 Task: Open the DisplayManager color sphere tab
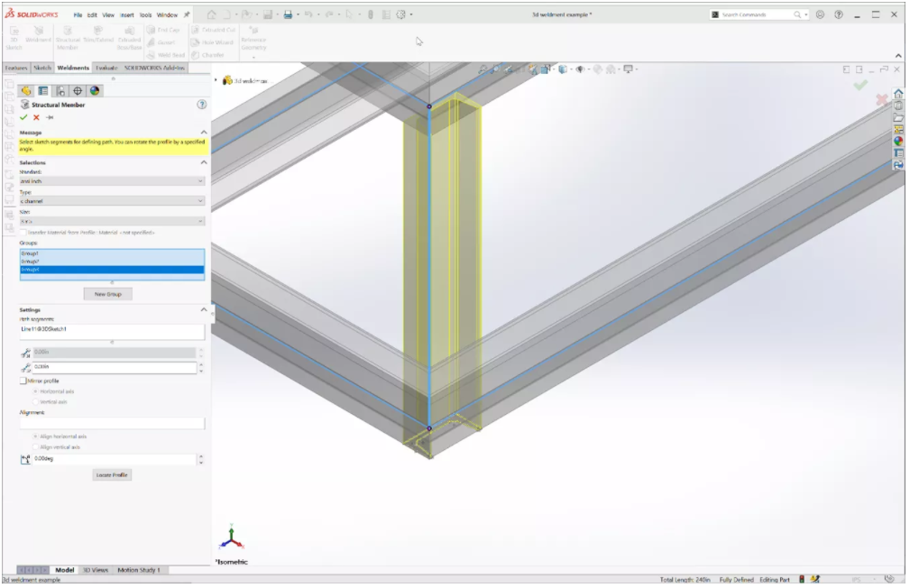95,91
